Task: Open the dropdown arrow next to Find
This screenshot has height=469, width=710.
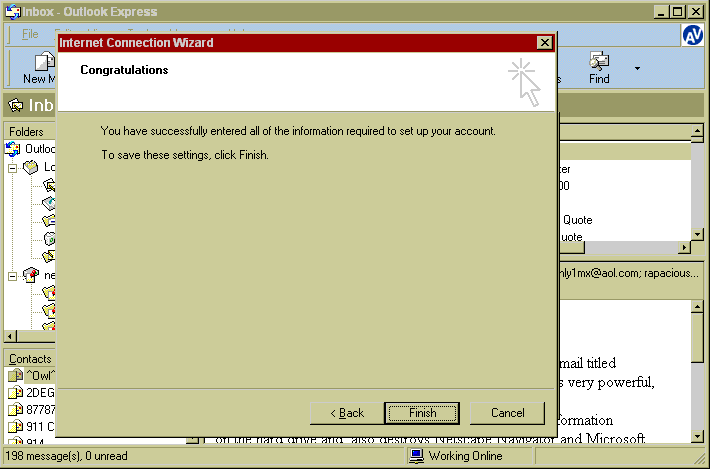Action: click(x=637, y=68)
